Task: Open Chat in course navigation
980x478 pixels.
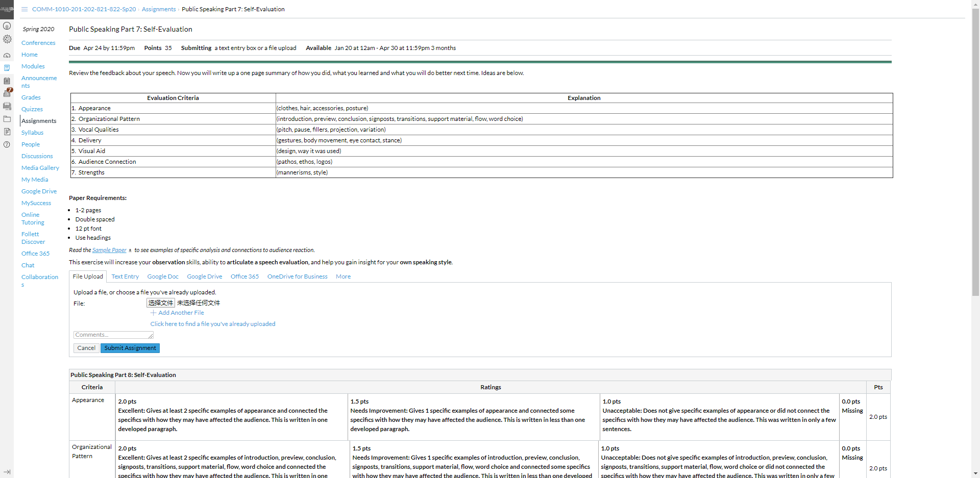Action: click(28, 265)
